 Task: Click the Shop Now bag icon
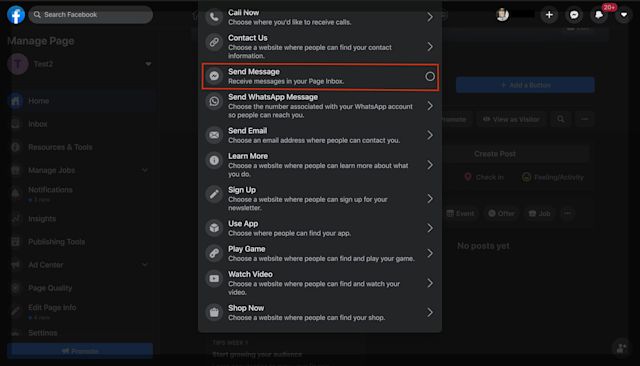(214, 313)
